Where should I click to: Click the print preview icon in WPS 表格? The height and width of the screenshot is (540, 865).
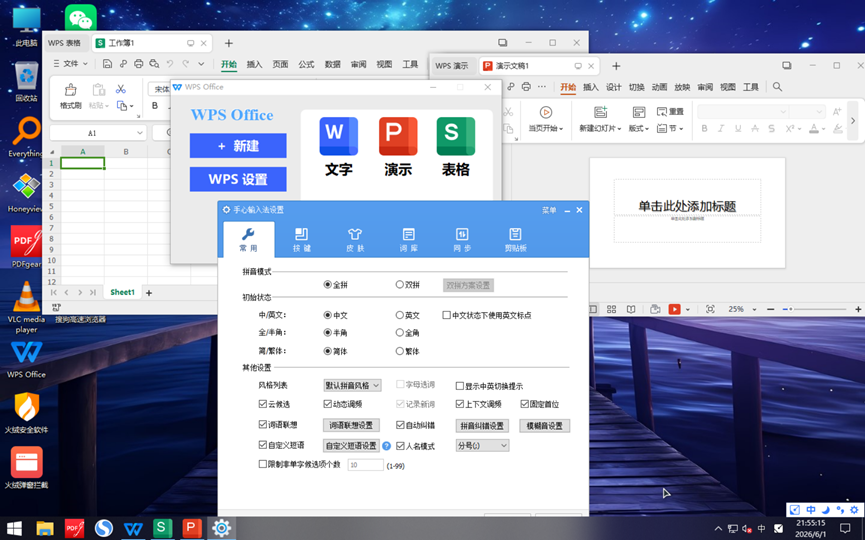pyautogui.click(x=154, y=64)
